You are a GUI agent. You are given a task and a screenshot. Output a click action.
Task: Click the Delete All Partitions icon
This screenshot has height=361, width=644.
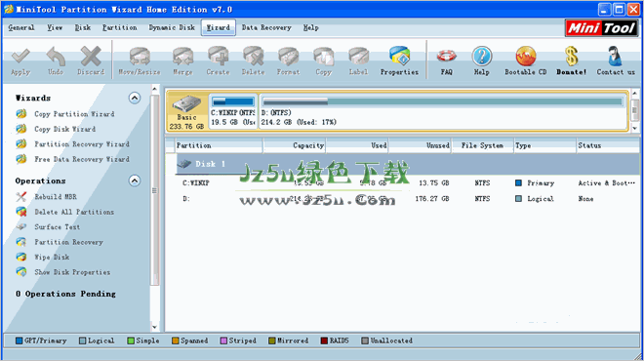click(20, 212)
